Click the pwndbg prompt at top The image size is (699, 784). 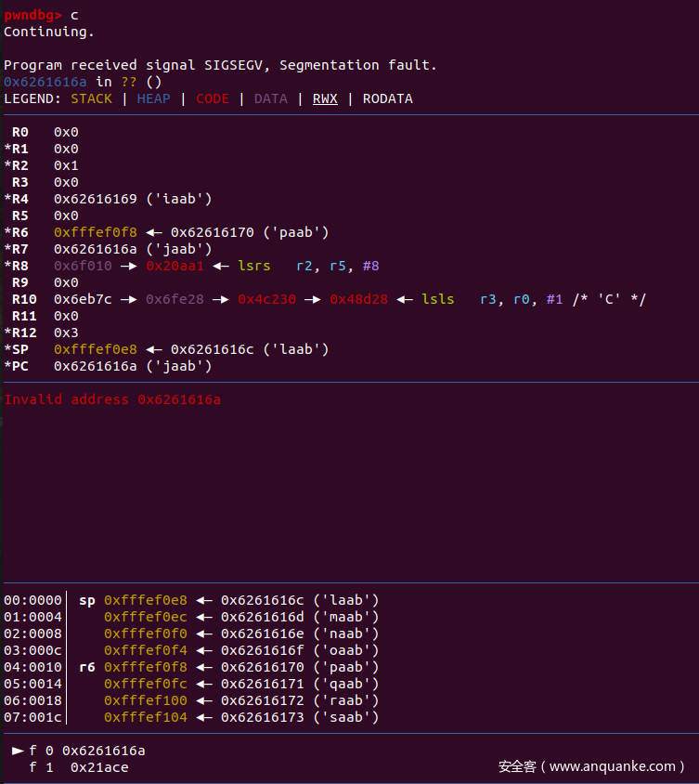(x=32, y=15)
